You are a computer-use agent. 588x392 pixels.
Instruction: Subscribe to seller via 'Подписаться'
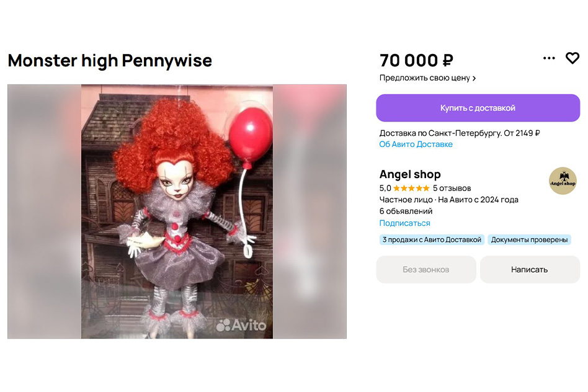coord(404,223)
